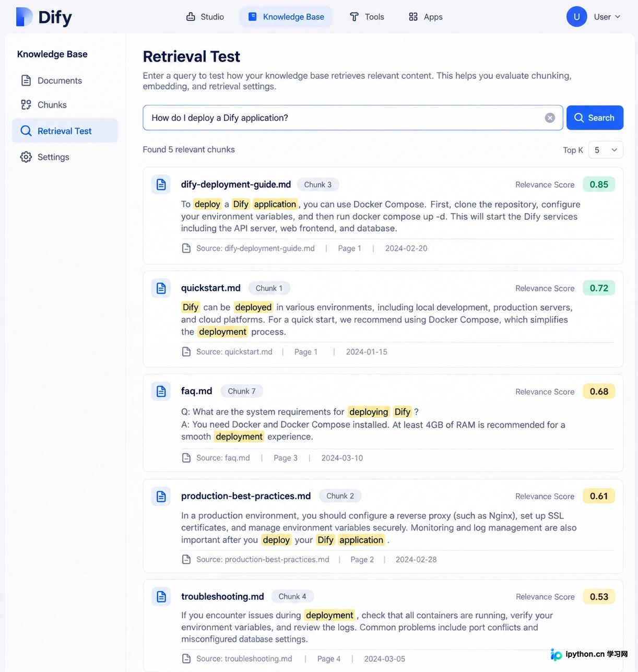Viewport: 638px width, 672px height.
Task: Click the Chunk 3 badge
Action: 318,184
